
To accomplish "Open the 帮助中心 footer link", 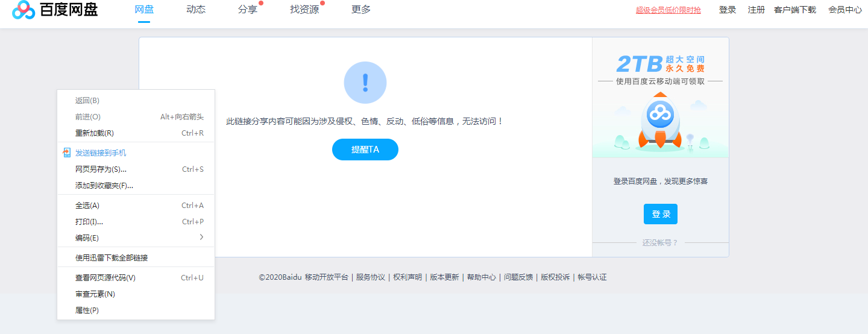I will pos(482,277).
